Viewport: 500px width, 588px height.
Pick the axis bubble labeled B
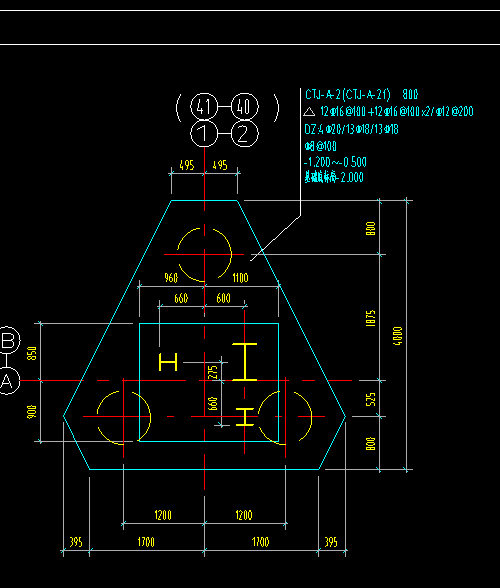click(x=8, y=340)
